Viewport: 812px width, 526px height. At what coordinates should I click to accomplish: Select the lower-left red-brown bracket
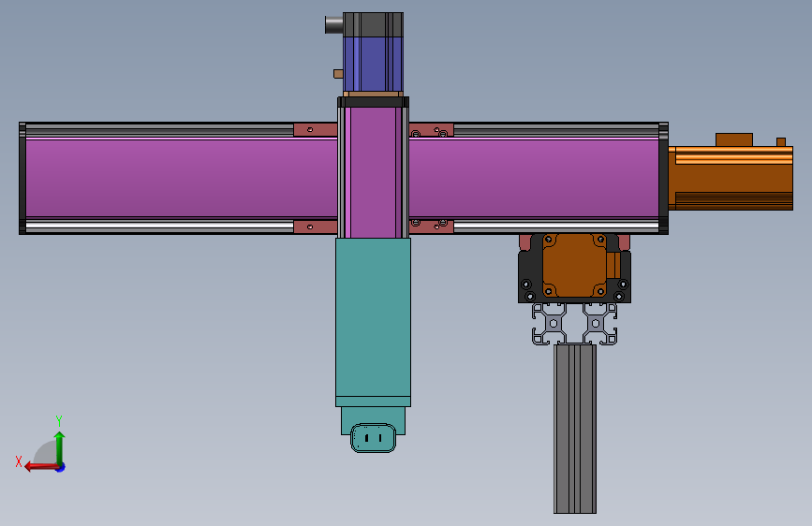pyautogui.click(x=316, y=226)
